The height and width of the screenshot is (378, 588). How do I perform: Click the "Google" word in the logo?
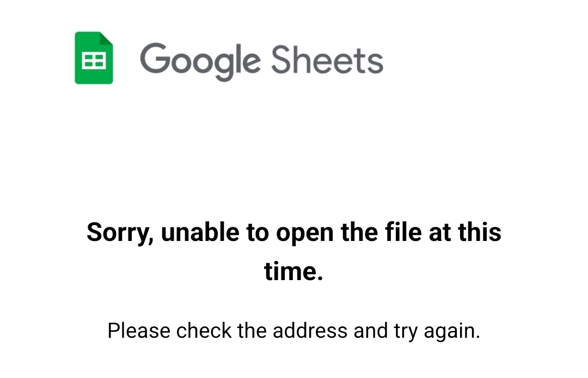[199, 60]
